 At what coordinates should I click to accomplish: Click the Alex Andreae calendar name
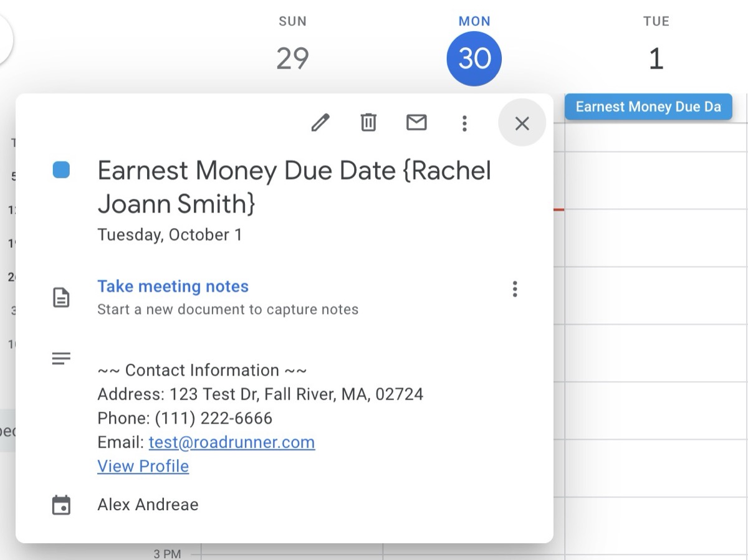(148, 505)
